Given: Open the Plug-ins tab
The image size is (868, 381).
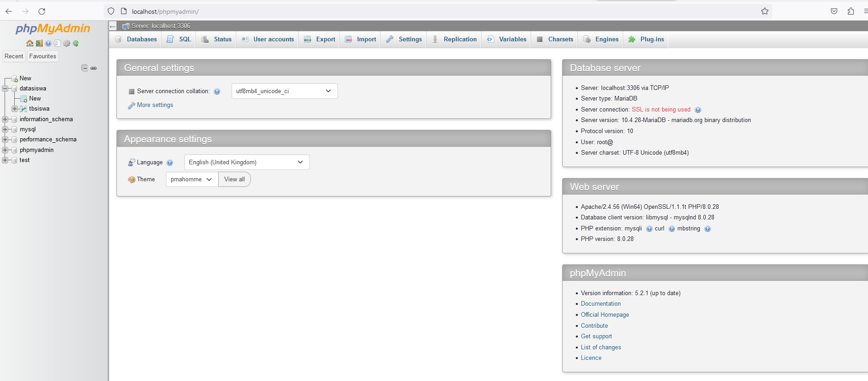Looking at the screenshot, I should (x=646, y=39).
